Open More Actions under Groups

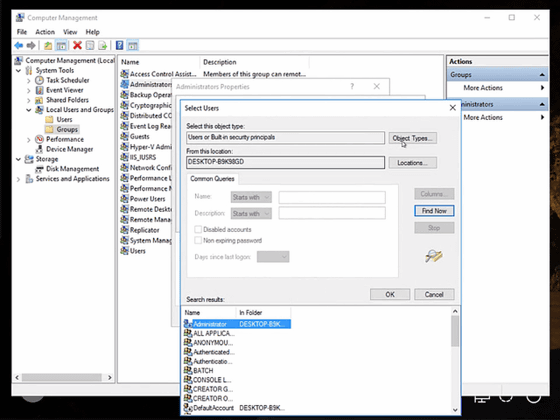point(483,88)
